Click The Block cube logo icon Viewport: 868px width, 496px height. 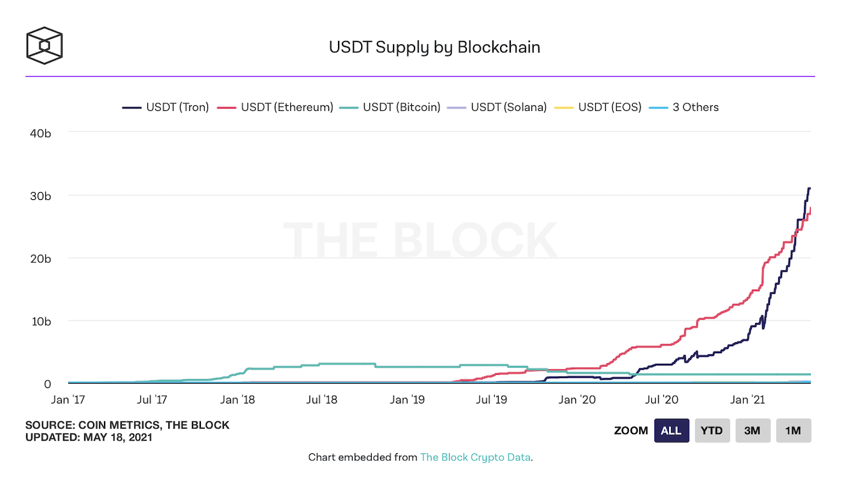coord(45,46)
